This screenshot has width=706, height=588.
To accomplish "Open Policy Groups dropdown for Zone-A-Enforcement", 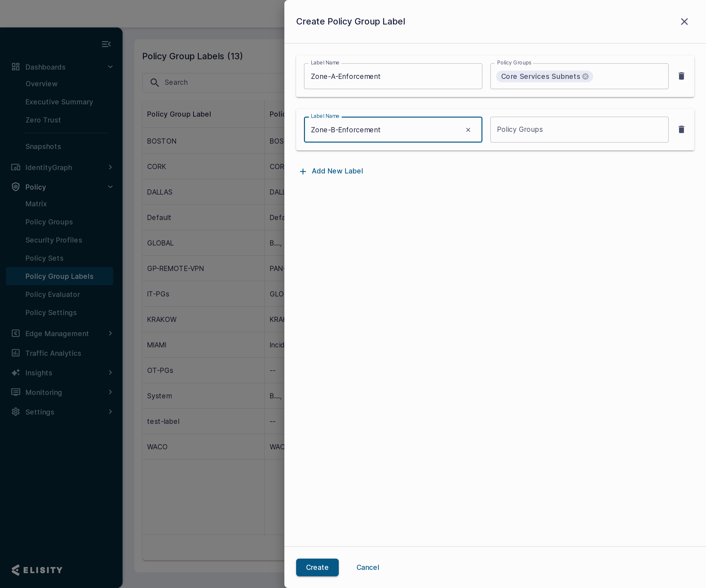I will [x=579, y=76].
